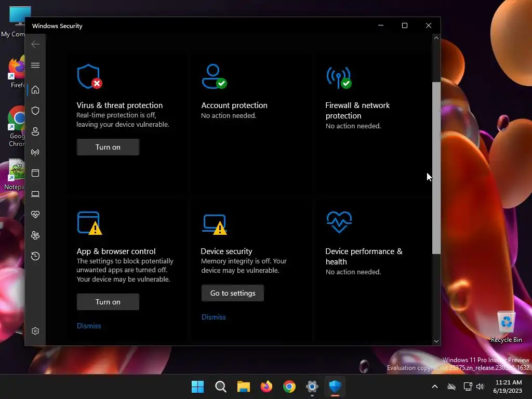Launch Chrome from the taskbar
532x399 pixels.
point(289,387)
